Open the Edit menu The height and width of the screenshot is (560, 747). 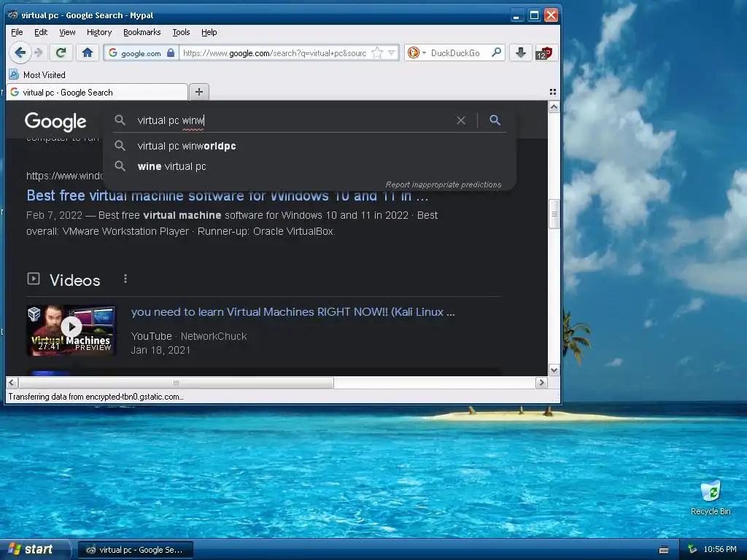click(x=41, y=32)
